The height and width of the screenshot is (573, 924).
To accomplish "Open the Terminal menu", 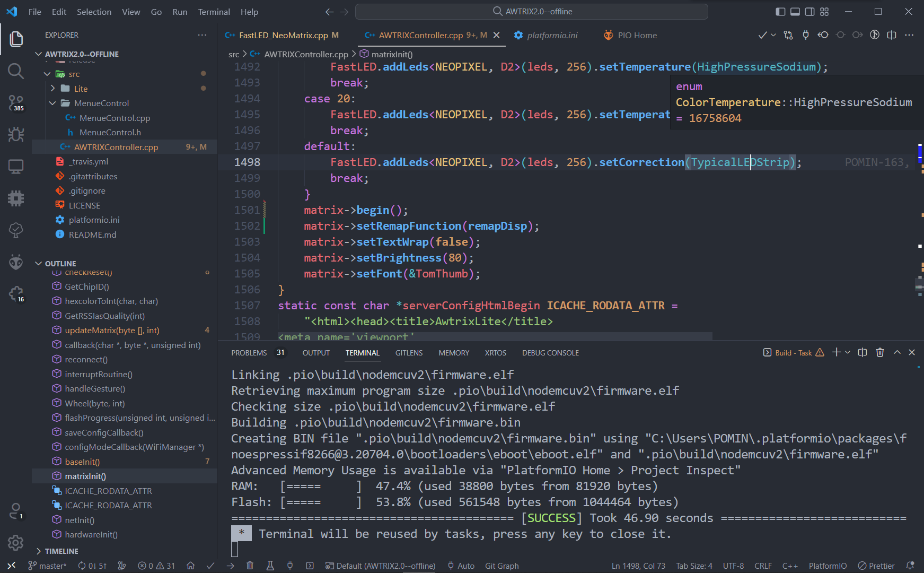I will point(214,12).
